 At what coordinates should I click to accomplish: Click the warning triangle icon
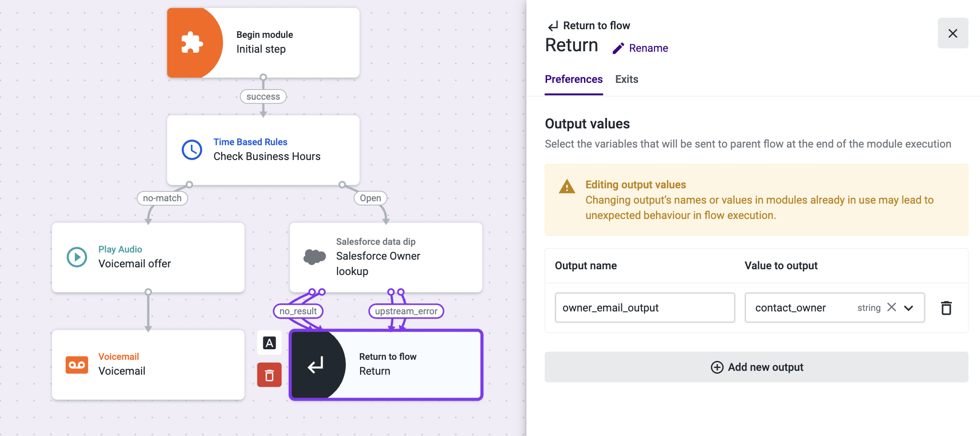point(567,186)
